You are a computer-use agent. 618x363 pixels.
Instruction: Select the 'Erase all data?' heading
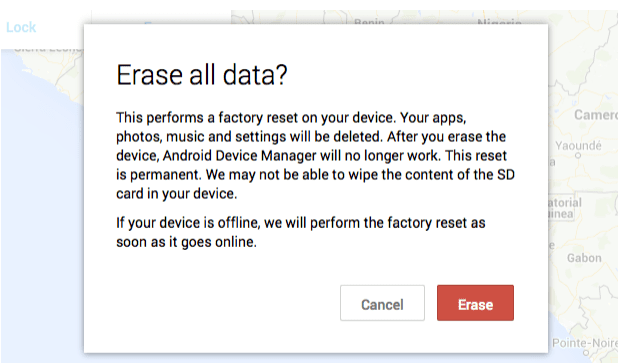pyautogui.click(x=201, y=75)
